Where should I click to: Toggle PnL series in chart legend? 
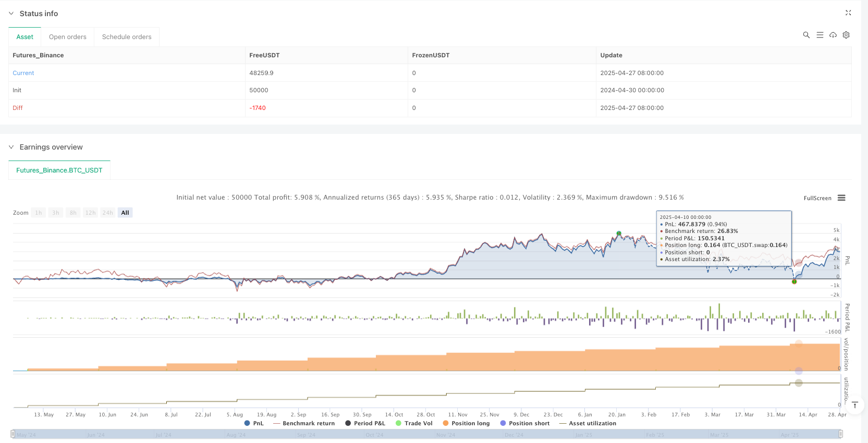coord(254,423)
